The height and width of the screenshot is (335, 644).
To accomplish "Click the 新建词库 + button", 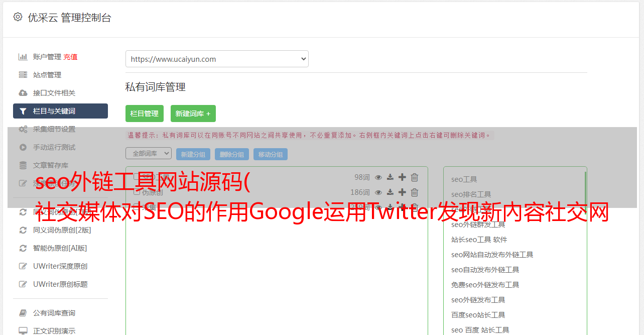I will click(x=193, y=114).
